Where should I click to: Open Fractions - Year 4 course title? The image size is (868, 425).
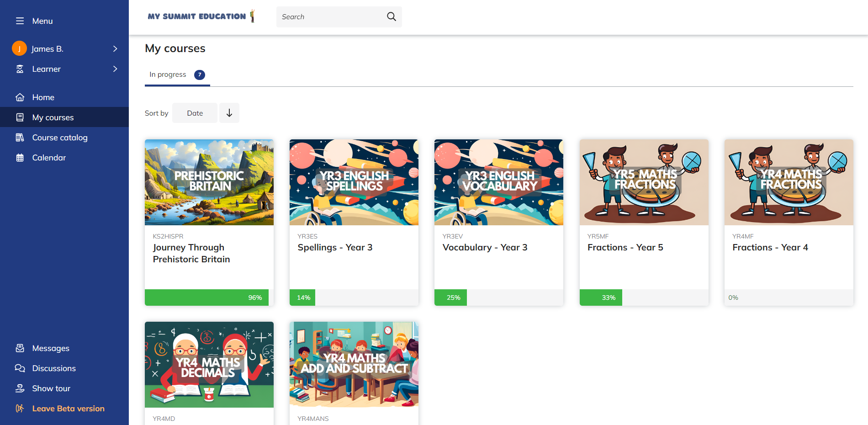[x=770, y=247]
